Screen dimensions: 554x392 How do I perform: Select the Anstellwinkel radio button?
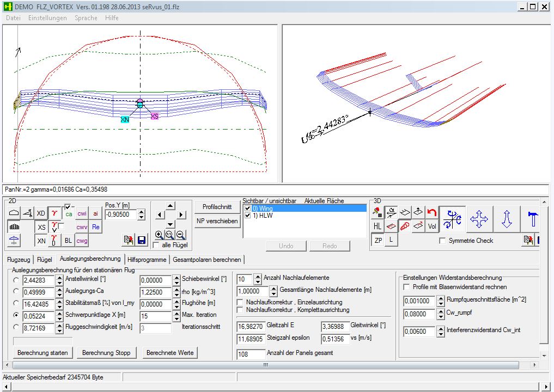(x=16, y=280)
